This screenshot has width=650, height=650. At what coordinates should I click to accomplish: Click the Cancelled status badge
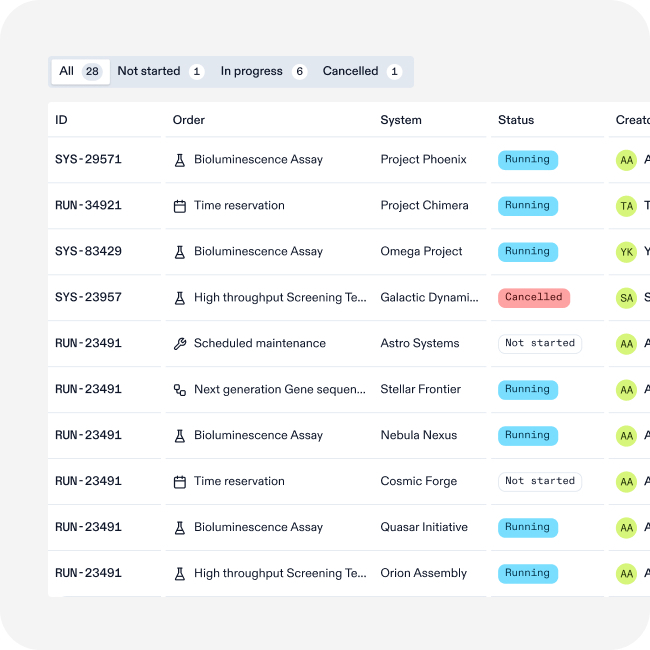533,298
